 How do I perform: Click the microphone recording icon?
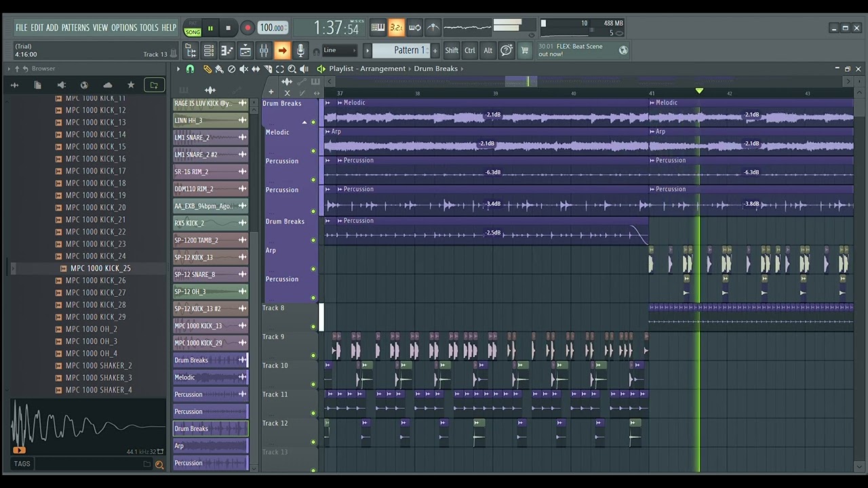tap(300, 50)
